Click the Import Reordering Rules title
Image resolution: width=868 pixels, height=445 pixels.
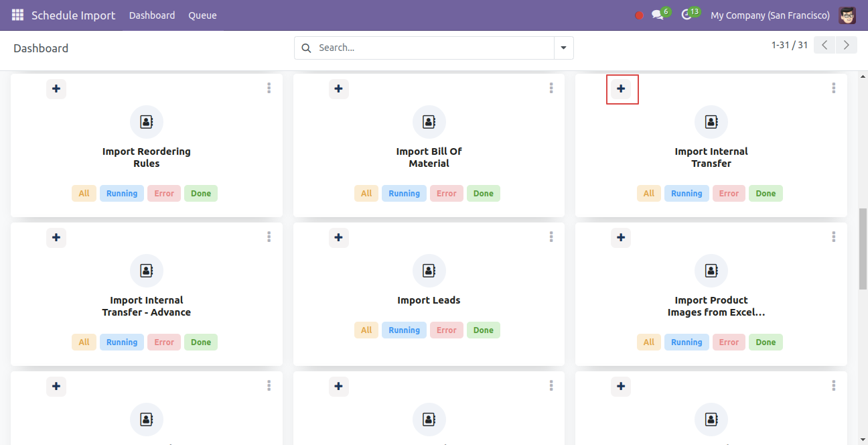click(x=147, y=157)
